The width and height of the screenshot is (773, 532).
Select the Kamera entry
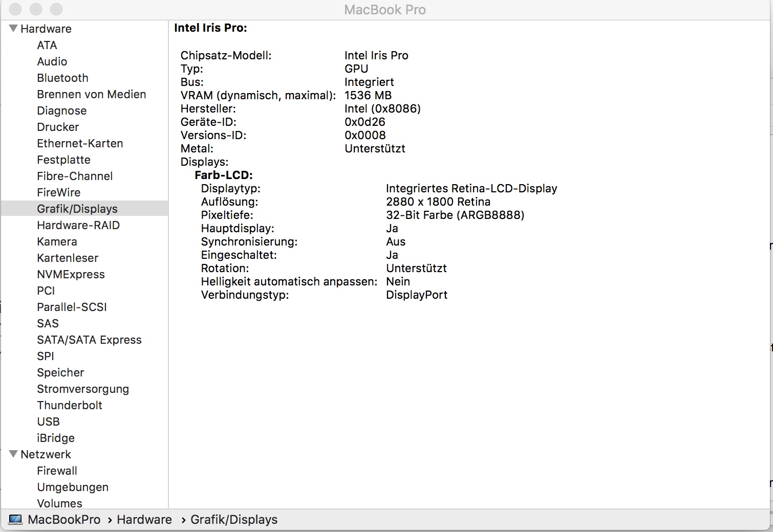57,241
